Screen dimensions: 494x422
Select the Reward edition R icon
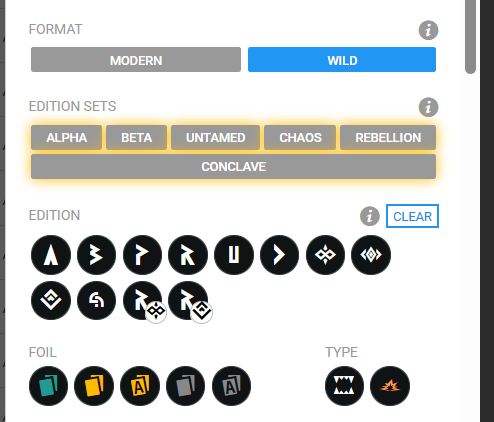pyautogui.click(x=188, y=255)
